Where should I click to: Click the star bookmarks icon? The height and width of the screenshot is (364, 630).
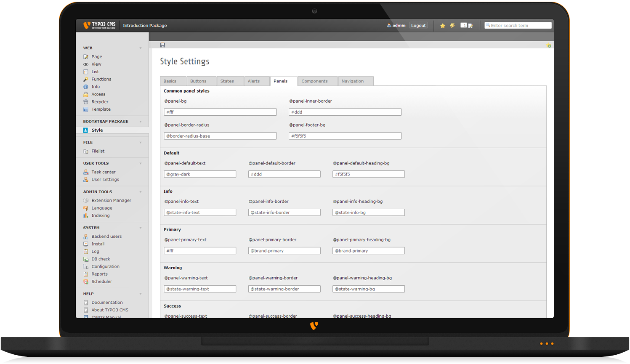click(x=442, y=26)
